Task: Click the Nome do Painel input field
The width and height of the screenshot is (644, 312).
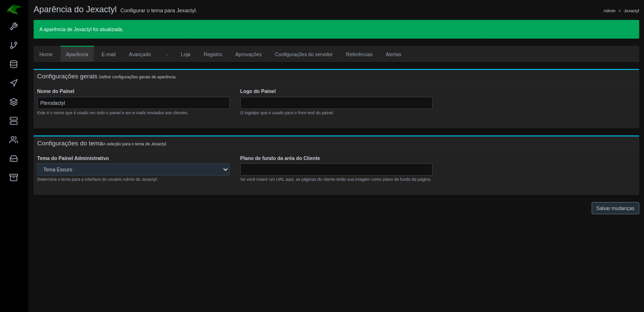Action: point(134,103)
